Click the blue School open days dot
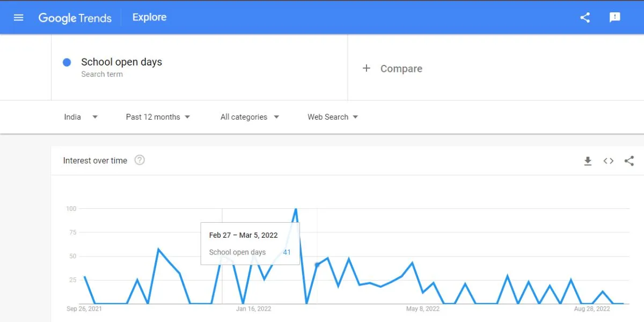Viewport: 644px width, 322px height. point(67,62)
